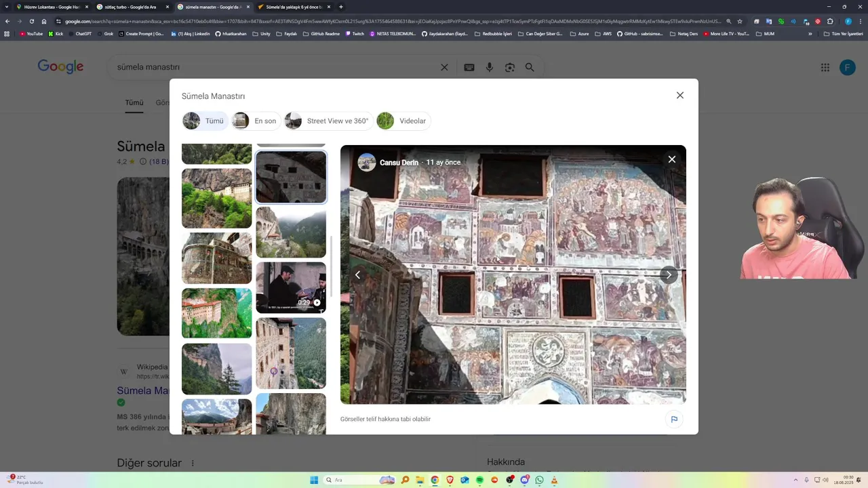Image resolution: width=868 pixels, height=488 pixels.
Task: Open Discord from the taskbar
Action: tap(524, 480)
